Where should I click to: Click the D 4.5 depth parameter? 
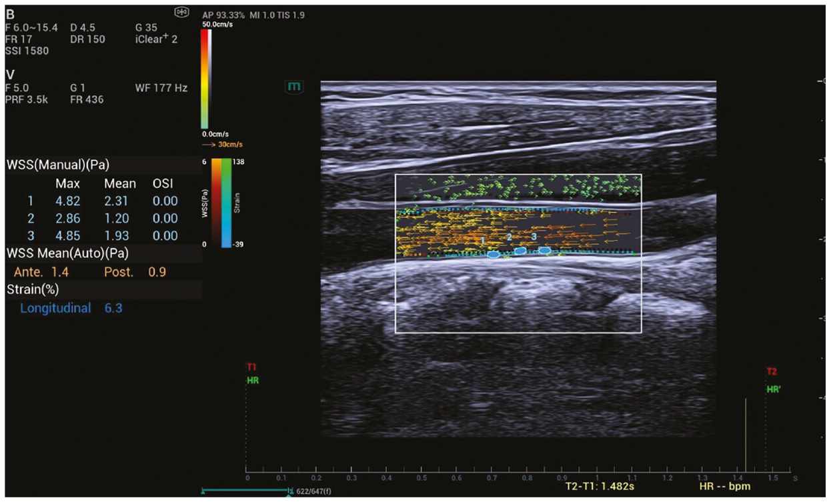(x=83, y=27)
